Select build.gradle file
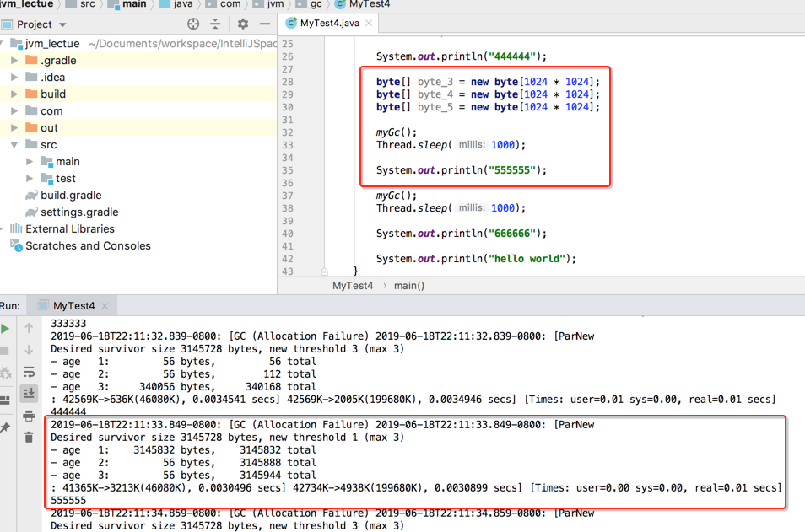This screenshot has width=805, height=532. [x=71, y=196]
